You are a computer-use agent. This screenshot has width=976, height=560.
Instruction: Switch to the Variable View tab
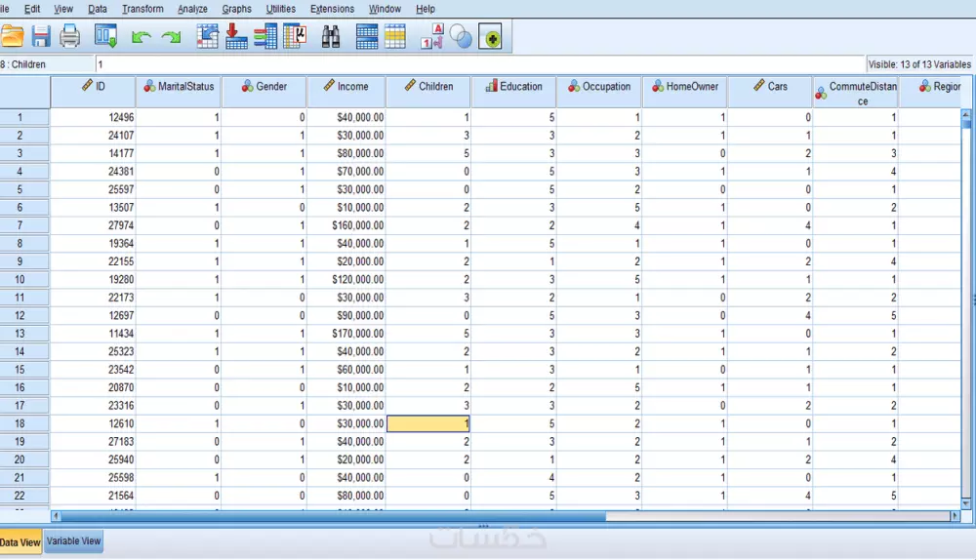tap(73, 541)
